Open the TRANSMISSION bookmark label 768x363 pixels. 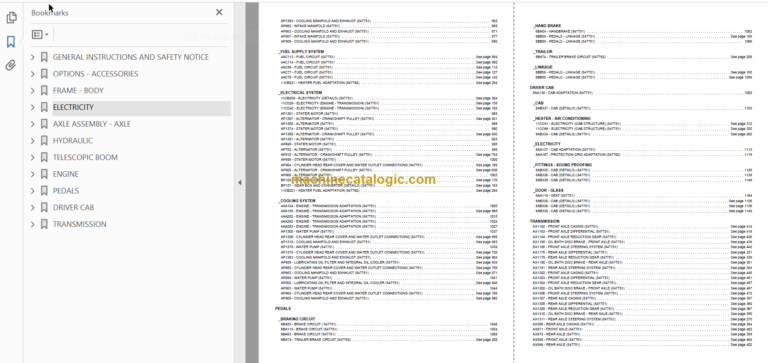[x=80, y=224]
